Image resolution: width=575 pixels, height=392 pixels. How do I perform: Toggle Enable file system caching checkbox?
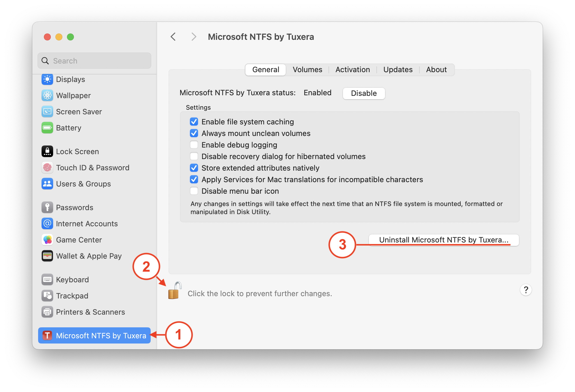coord(194,122)
